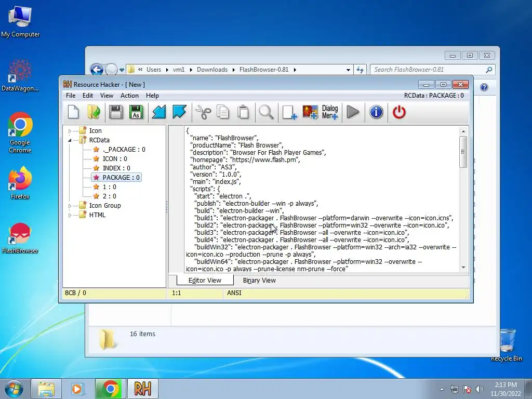Image resolution: width=532 pixels, height=399 pixels.
Task: Click the editor vertical scrollbar thumb
Action: [463, 152]
